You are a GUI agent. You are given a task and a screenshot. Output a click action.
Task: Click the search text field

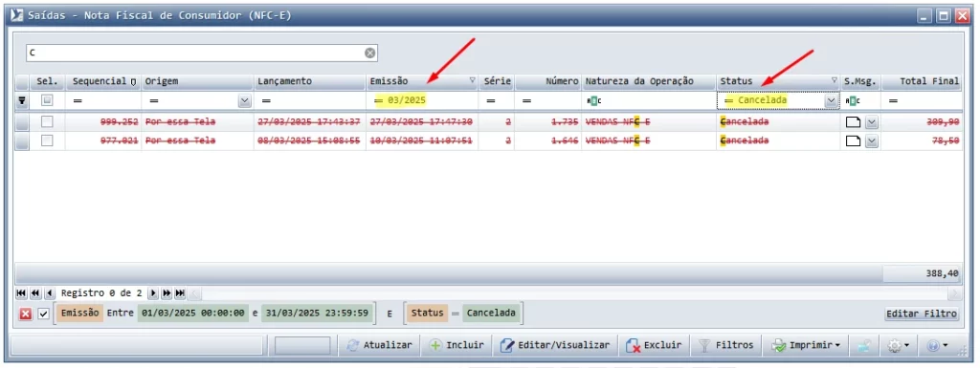201,53
